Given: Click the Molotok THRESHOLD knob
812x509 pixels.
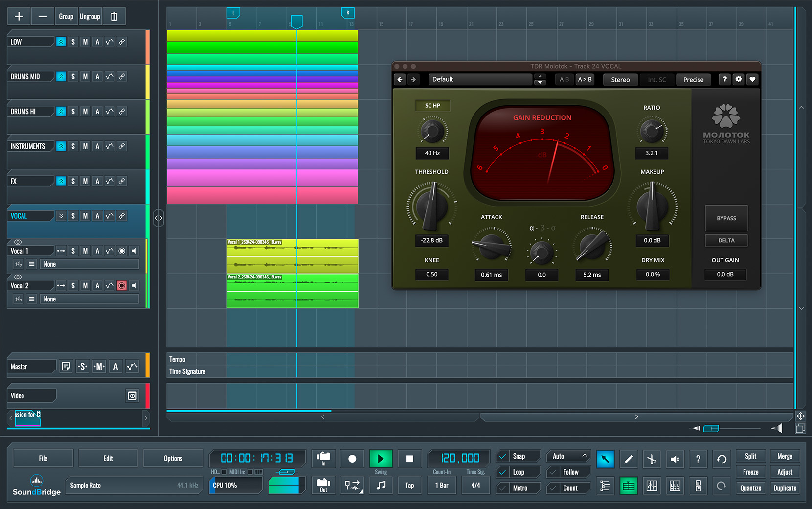Looking at the screenshot, I should click(x=431, y=207).
